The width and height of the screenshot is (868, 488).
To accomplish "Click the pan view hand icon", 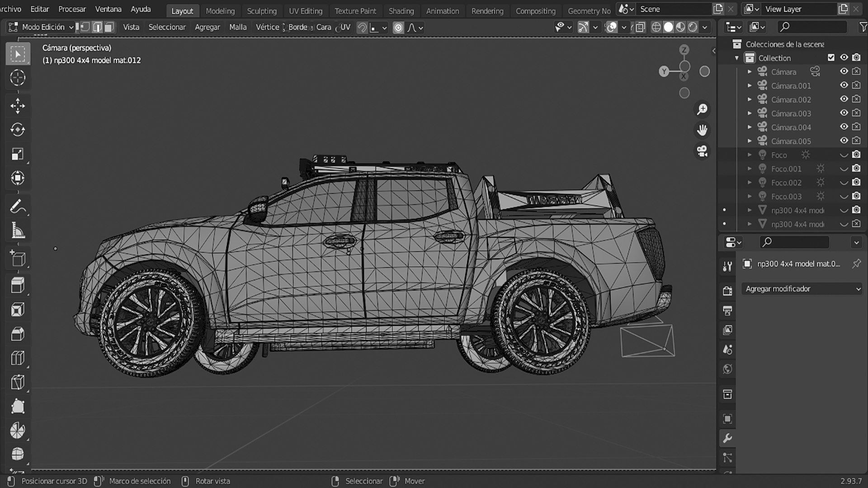I will tap(702, 130).
